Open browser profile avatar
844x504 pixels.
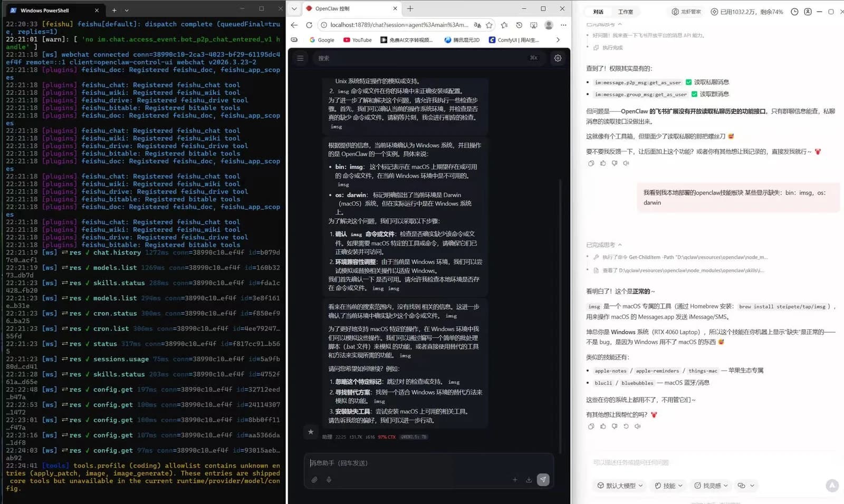point(549,25)
